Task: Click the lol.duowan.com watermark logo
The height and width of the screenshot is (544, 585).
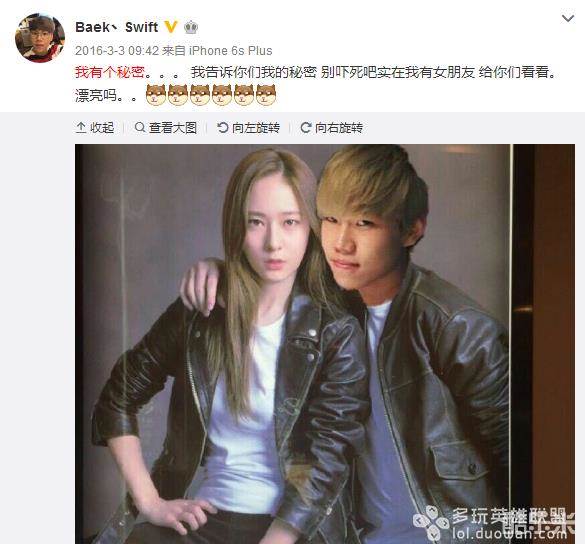Action: pos(493,523)
